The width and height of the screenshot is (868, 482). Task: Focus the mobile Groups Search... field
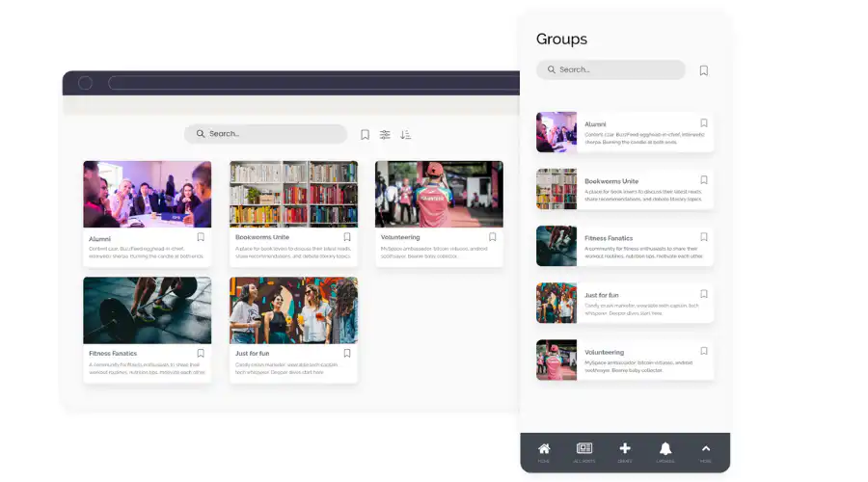coord(610,69)
